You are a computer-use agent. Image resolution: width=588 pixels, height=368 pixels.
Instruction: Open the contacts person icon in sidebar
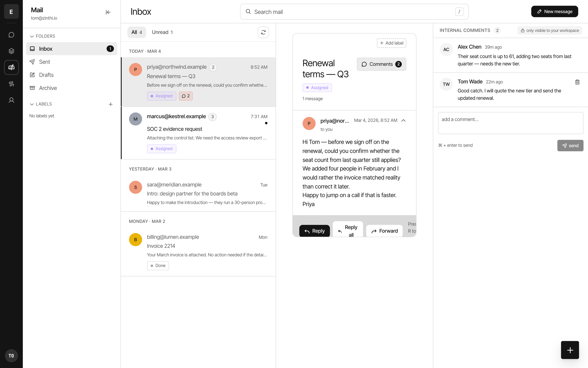(11, 100)
